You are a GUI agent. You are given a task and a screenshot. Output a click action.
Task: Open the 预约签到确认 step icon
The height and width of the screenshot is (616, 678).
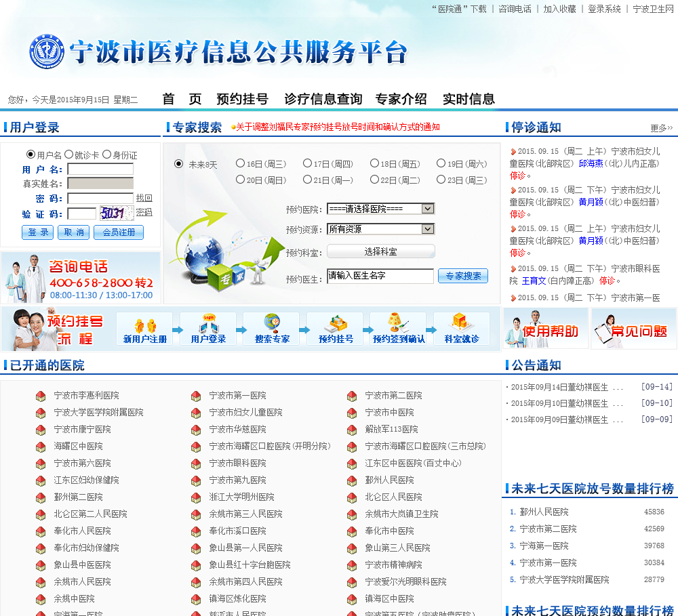[399, 329]
